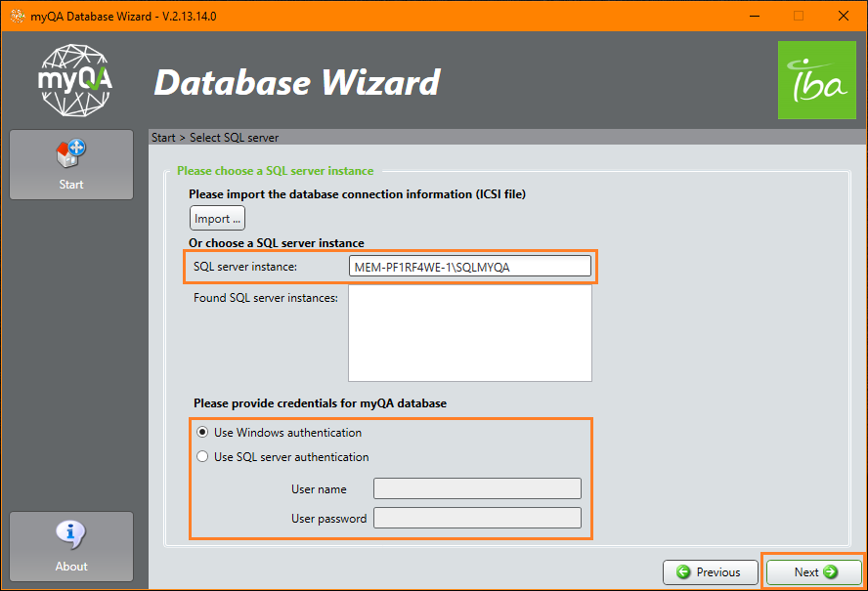Image resolution: width=868 pixels, height=591 pixels.
Task: Click the 'Or choose a SQL server instance' text
Action: pyautogui.click(x=277, y=243)
